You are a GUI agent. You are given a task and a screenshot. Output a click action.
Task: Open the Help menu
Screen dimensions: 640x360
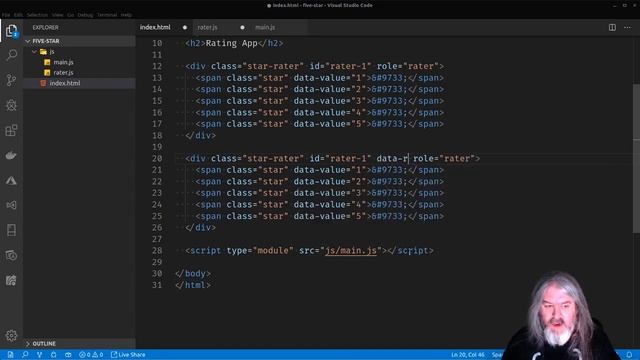(126, 15)
